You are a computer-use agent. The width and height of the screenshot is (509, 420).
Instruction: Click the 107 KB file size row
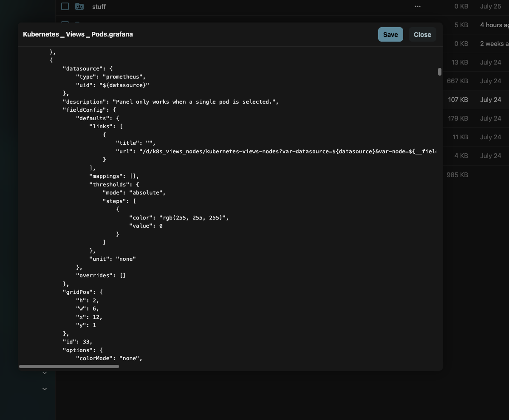pyautogui.click(x=458, y=100)
